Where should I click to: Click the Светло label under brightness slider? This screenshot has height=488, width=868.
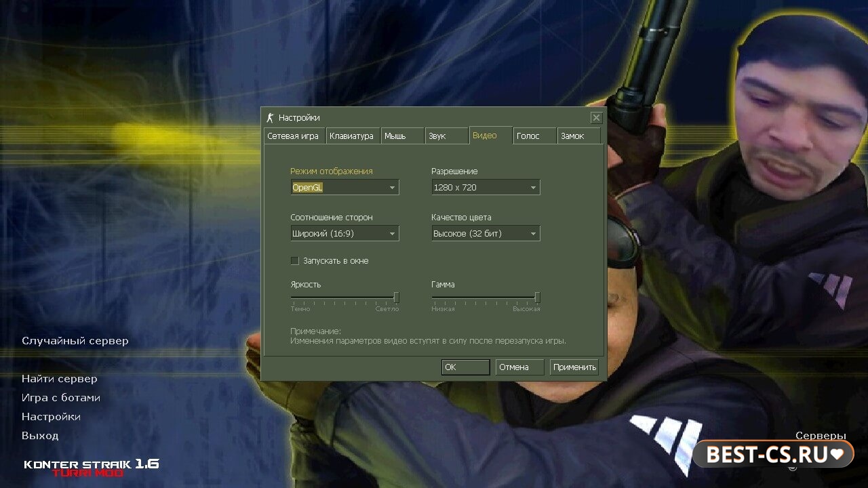(x=387, y=309)
